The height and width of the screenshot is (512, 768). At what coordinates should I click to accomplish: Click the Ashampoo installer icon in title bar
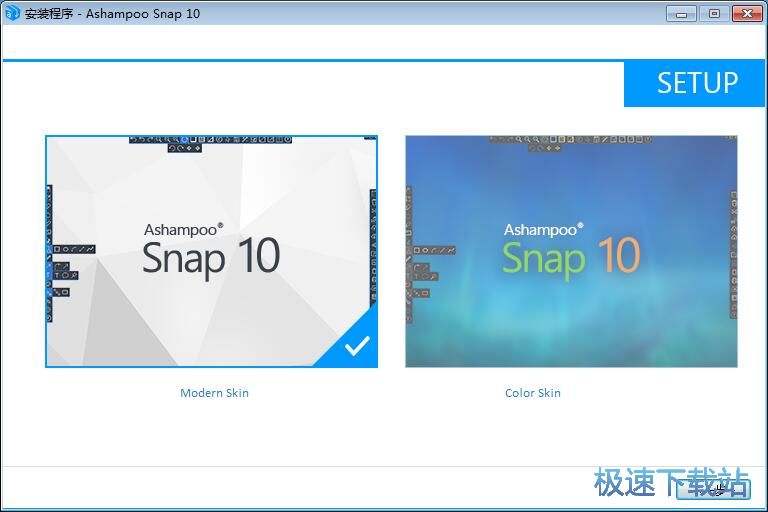click(12, 13)
